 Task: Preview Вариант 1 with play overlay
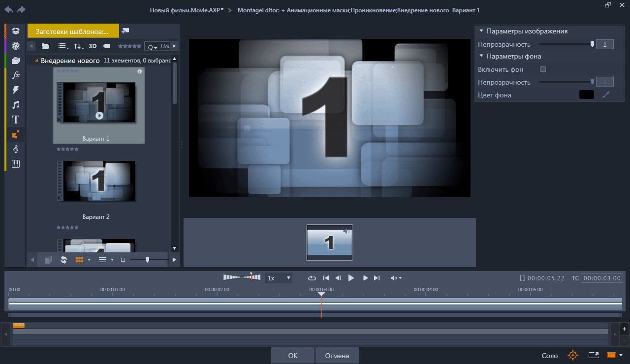coord(99,116)
